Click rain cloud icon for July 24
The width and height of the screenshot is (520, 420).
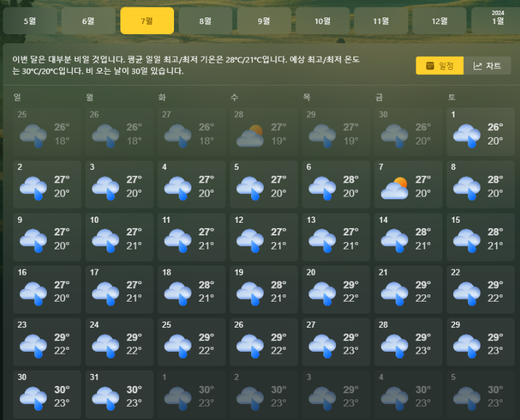click(x=106, y=346)
